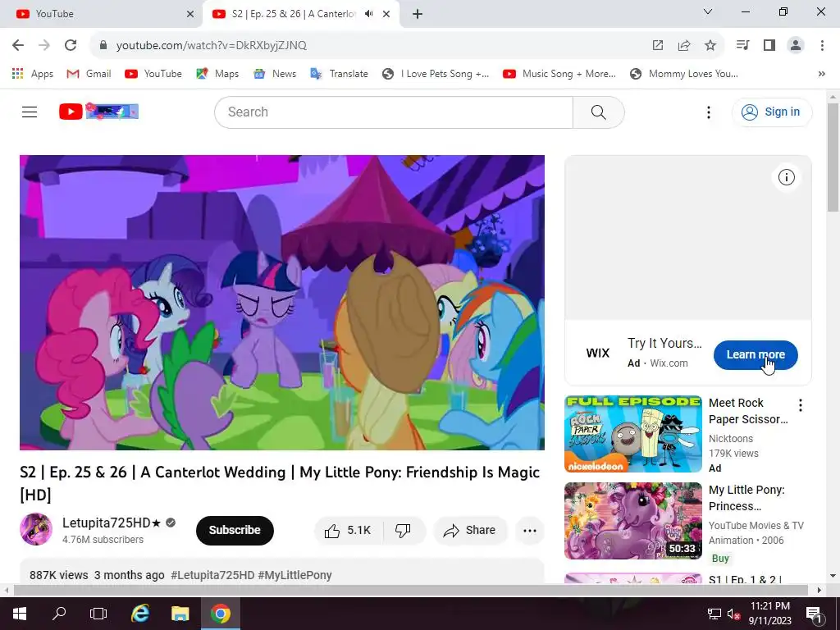Open the tab search dropdown arrow
Image resolution: width=840 pixels, height=630 pixels.
(x=708, y=11)
